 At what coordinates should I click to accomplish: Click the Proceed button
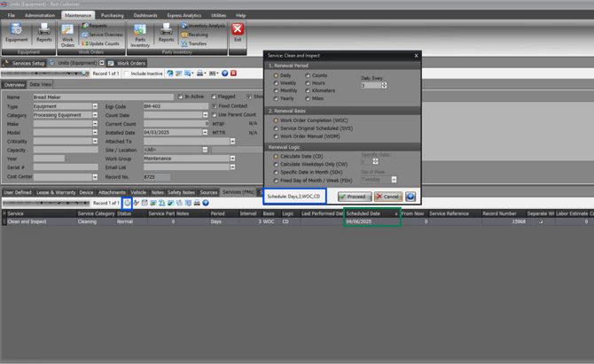pos(355,197)
